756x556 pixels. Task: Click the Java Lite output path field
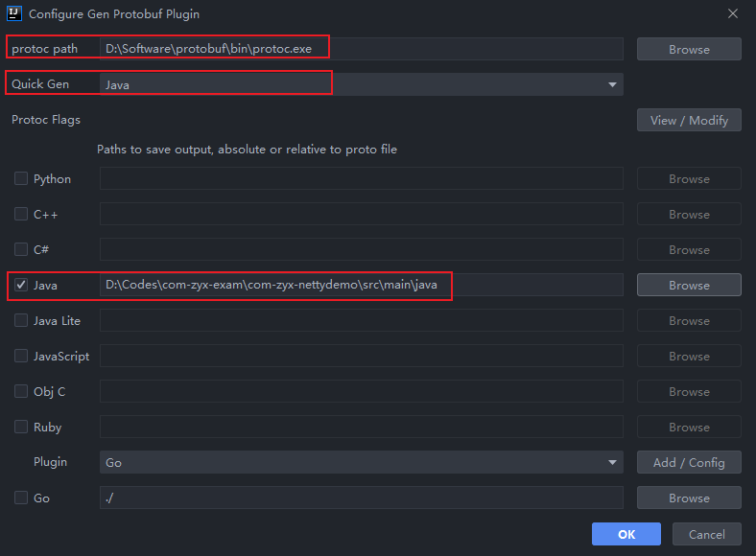click(x=361, y=320)
